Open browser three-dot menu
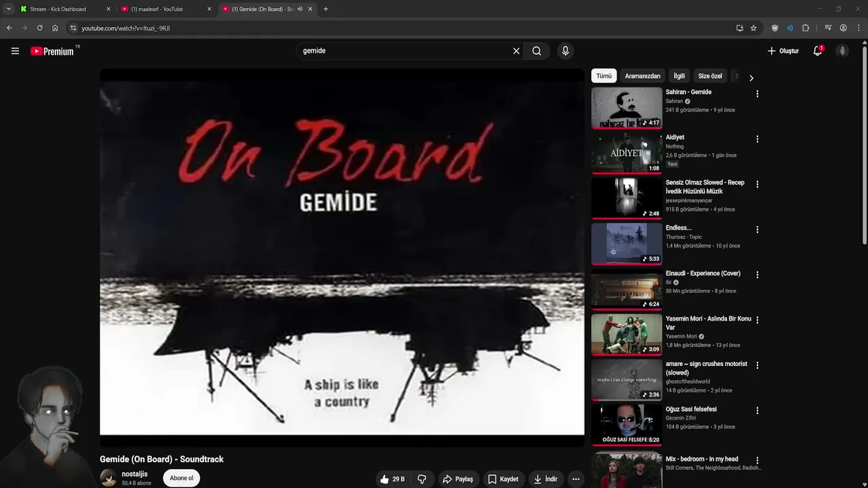The height and width of the screenshot is (488, 868). pyautogui.click(x=859, y=28)
